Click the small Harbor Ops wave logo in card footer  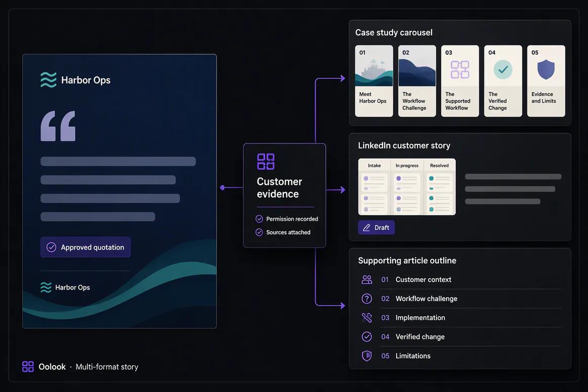pos(46,287)
